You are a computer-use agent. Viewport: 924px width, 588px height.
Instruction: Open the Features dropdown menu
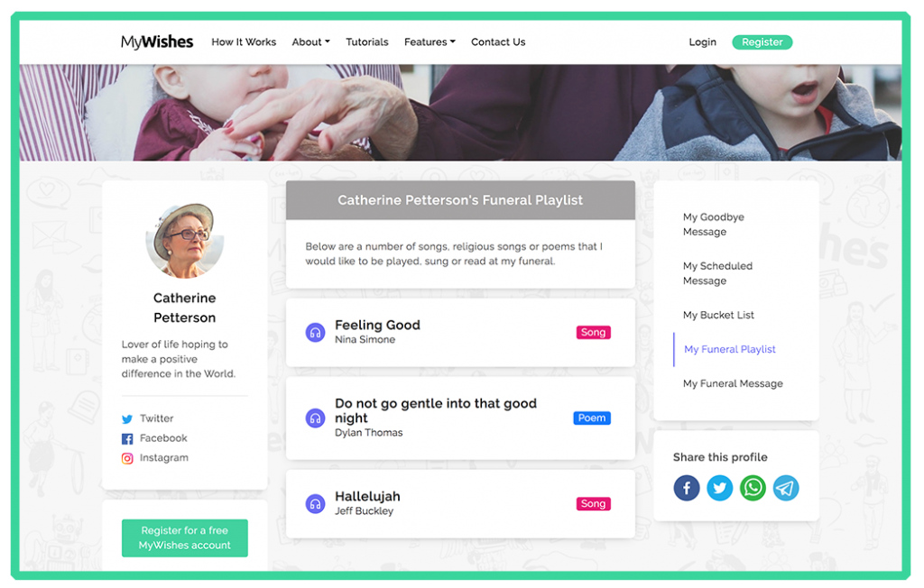(x=430, y=42)
